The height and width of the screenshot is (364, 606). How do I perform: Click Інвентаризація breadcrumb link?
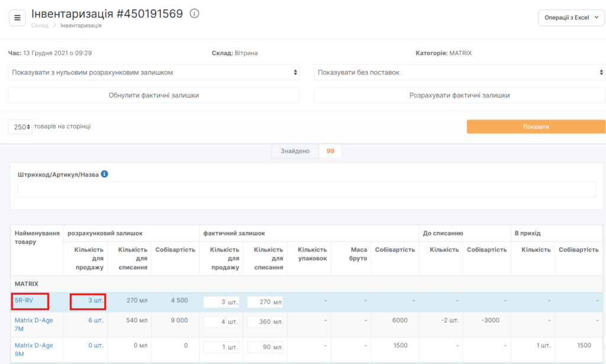click(x=81, y=25)
